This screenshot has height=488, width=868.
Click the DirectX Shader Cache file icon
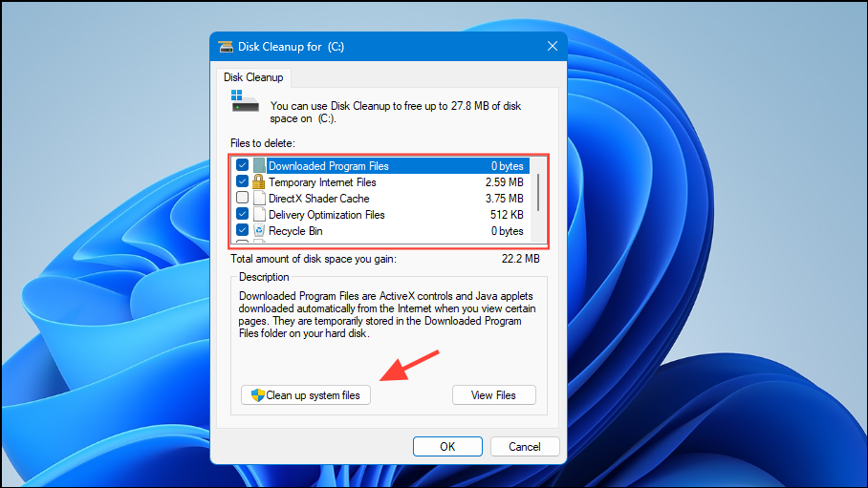click(258, 198)
